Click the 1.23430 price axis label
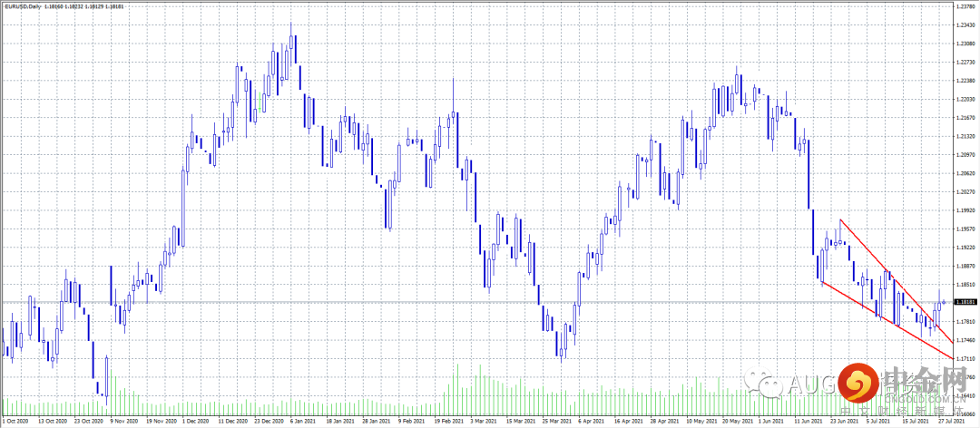 (965, 25)
